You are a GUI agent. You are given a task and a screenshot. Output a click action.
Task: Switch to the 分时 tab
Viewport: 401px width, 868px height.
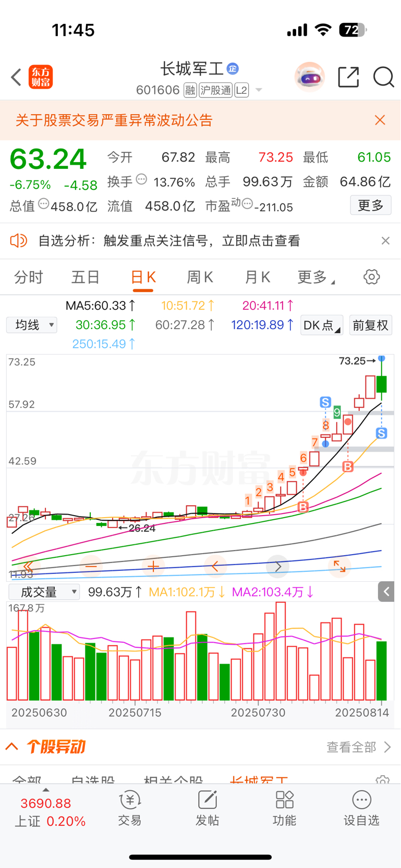coord(28,277)
